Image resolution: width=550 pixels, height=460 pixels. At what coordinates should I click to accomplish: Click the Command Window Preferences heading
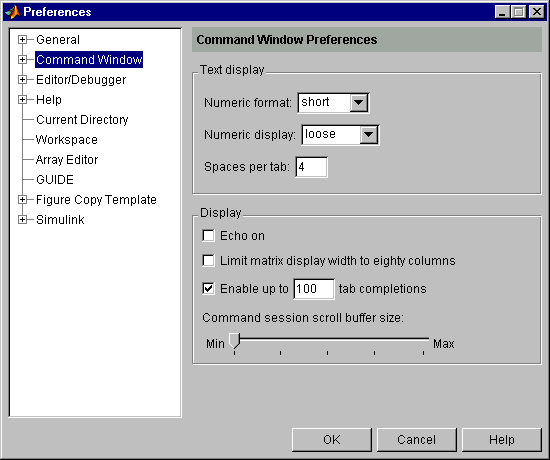click(x=287, y=40)
